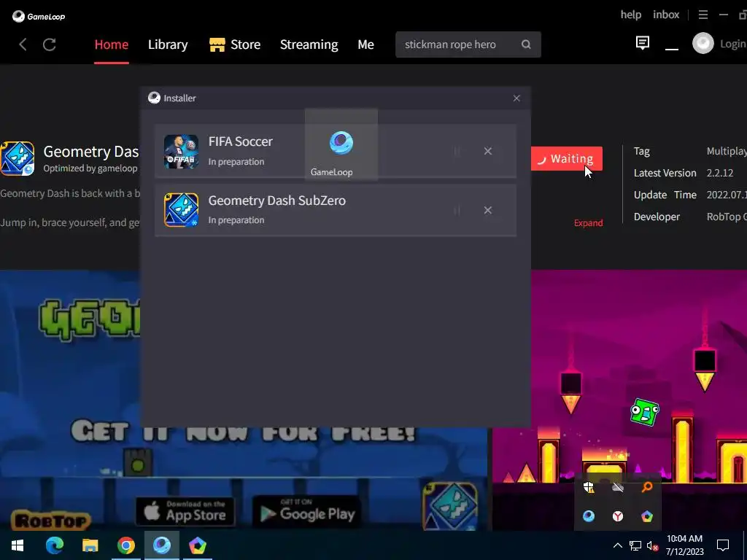Cancel the Geometry Dash SubZero installation
Screen dimensions: 747x560
pyautogui.click(x=488, y=210)
